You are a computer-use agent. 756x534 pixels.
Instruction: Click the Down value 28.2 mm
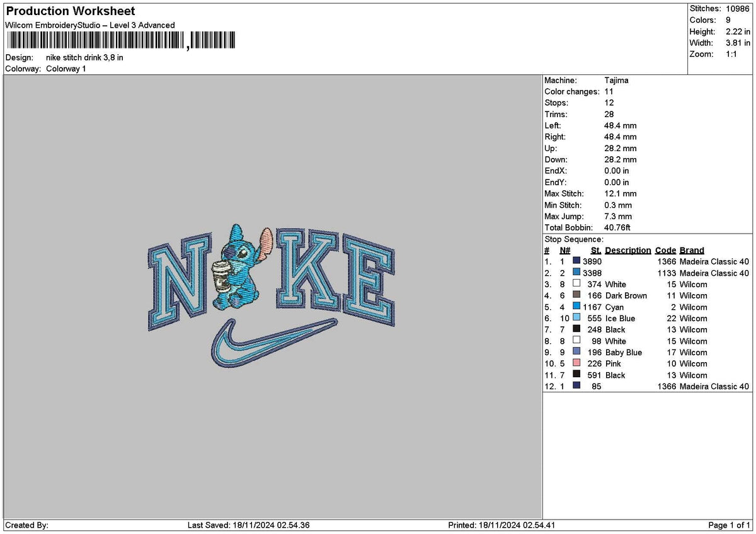[621, 159]
